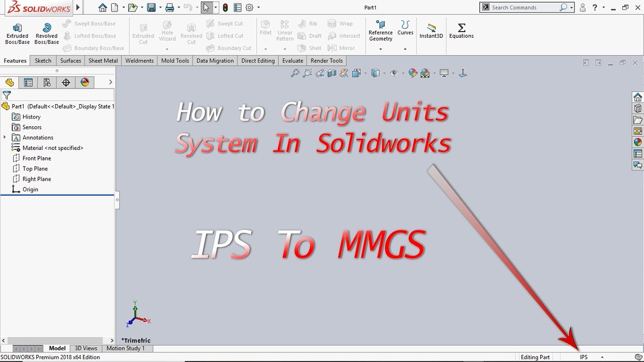Screen dimensions: 644x362
Task: Click the View Settings monitor icon
Action: click(444, 73)
